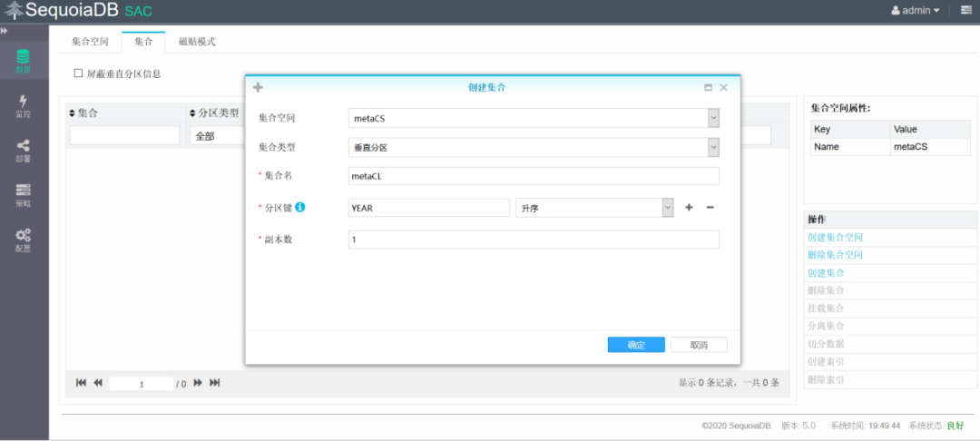The width and height of the screenshot is (980, 441).
Task: Click the Key column header
Action: (850, 129)
